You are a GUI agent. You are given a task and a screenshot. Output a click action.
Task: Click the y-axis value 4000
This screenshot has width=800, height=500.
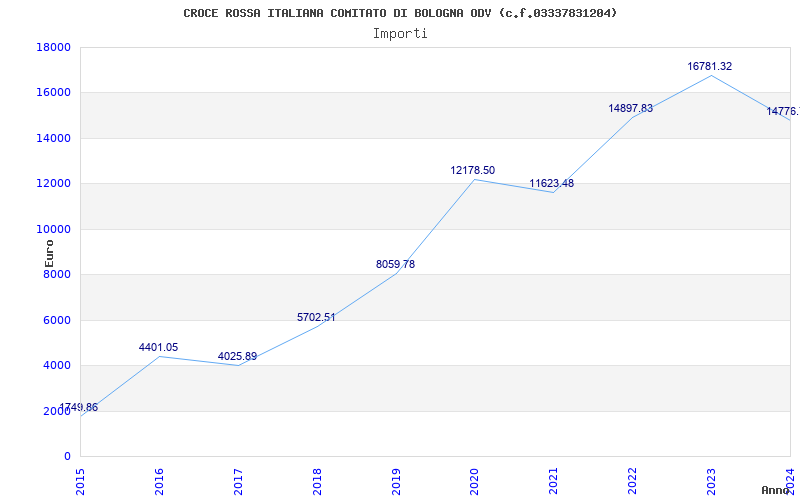point(57,366)
